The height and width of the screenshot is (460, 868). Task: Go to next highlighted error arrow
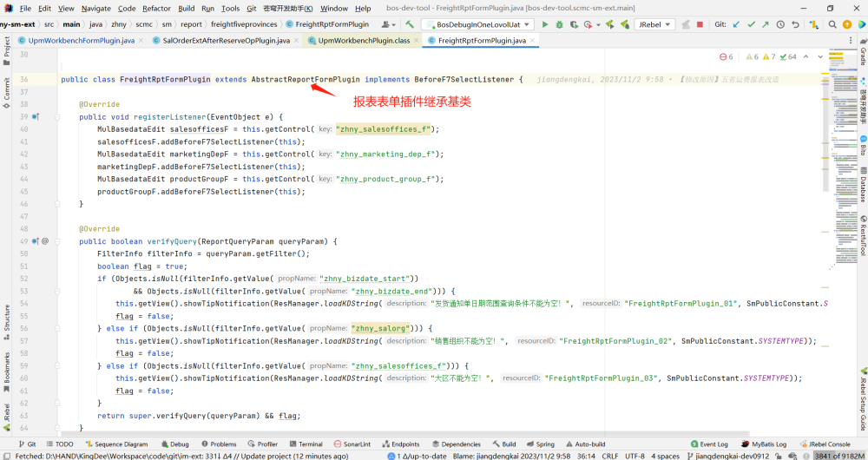click(x=820, y=56)
